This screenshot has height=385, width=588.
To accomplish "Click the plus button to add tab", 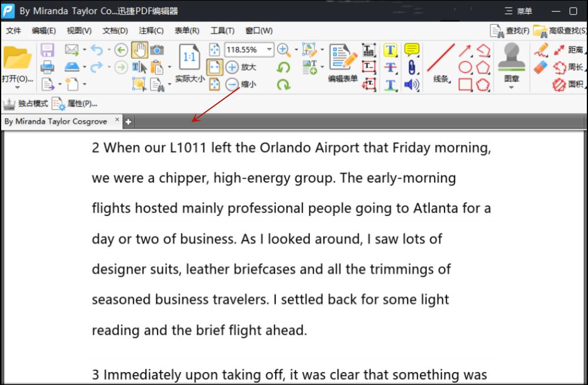I will point(128,122).
